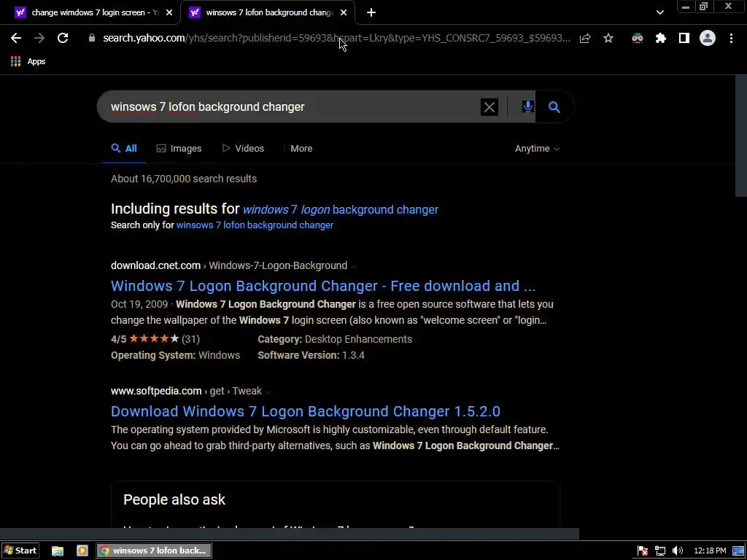This screenshot has width=747, height=560.
Task: Open the Softpedia Download Logon Background Changer 1.5.2.0
Action: click(306, 411)
